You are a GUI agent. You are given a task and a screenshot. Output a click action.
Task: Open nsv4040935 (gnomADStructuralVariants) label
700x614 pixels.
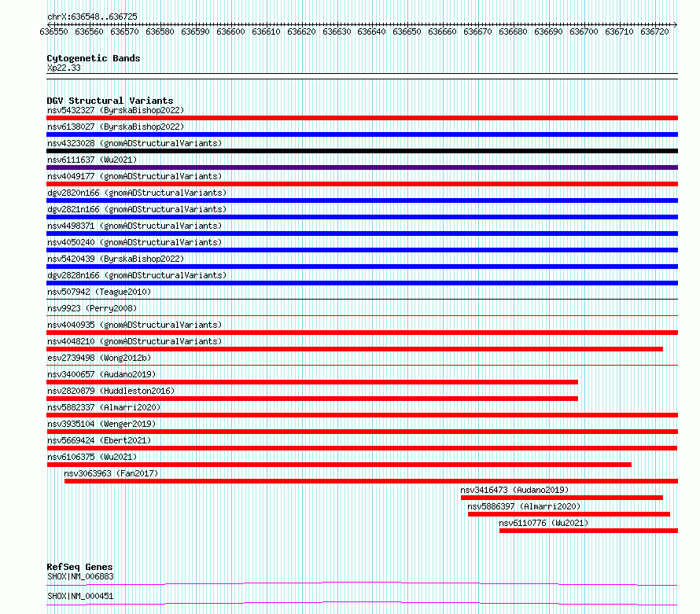pos(134,325)
